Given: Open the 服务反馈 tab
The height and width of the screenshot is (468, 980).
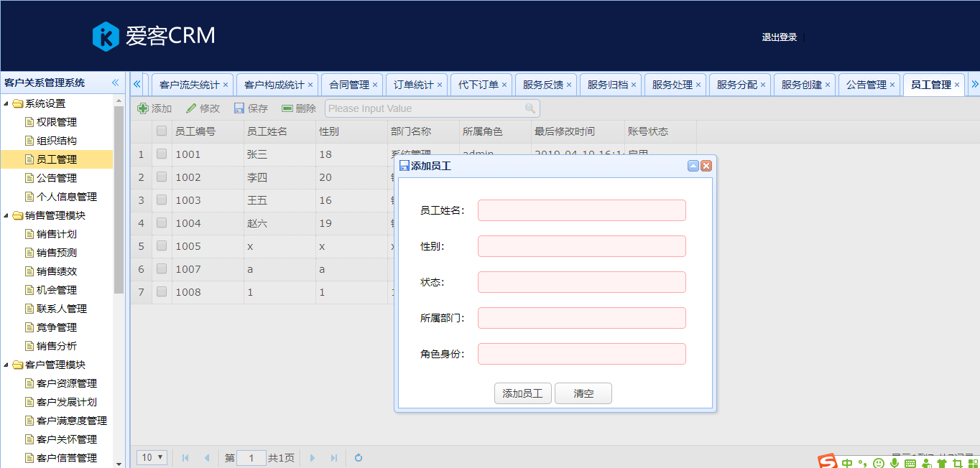Looking at the screenshot, I should tap(542, 85).
